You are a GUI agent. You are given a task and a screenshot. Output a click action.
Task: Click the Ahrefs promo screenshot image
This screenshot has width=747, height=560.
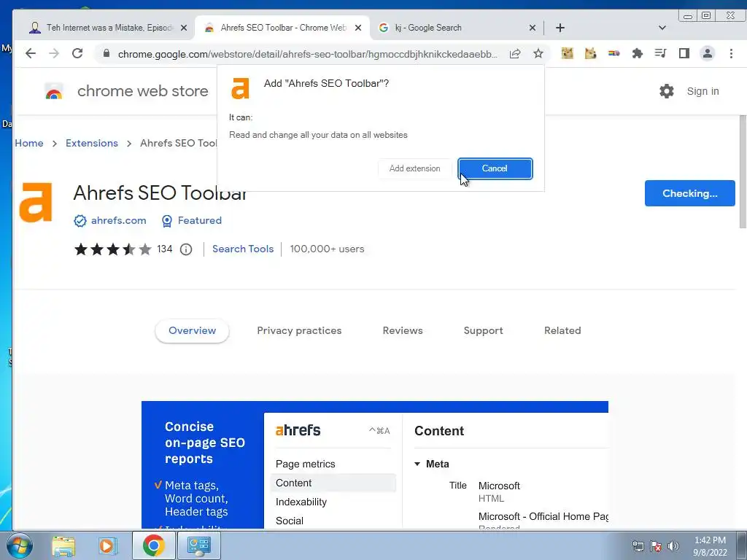(x=375, y=464)
